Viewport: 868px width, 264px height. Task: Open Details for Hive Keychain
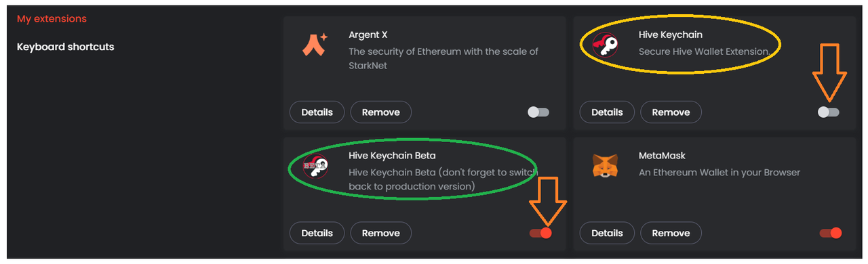[607, 112]
